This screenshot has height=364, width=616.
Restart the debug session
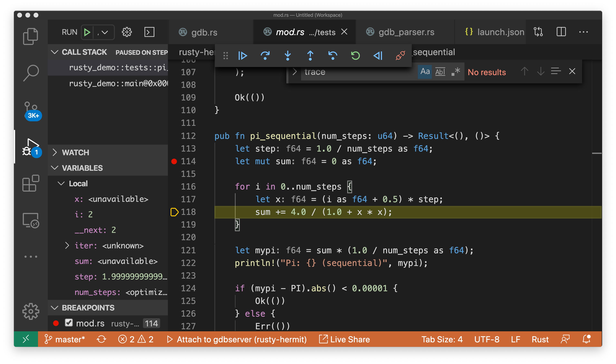pos(355,56)
